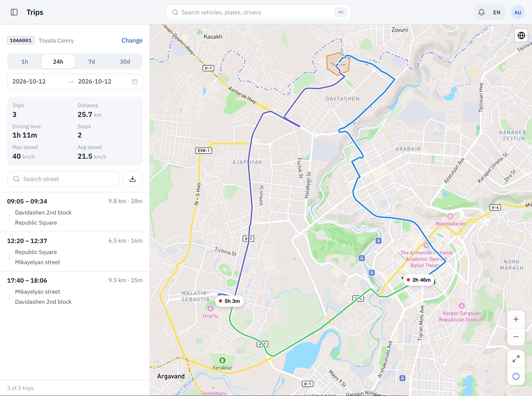Open the AU user avatar menu
This screenshot has width=532, height=396.
pos(518,12)
